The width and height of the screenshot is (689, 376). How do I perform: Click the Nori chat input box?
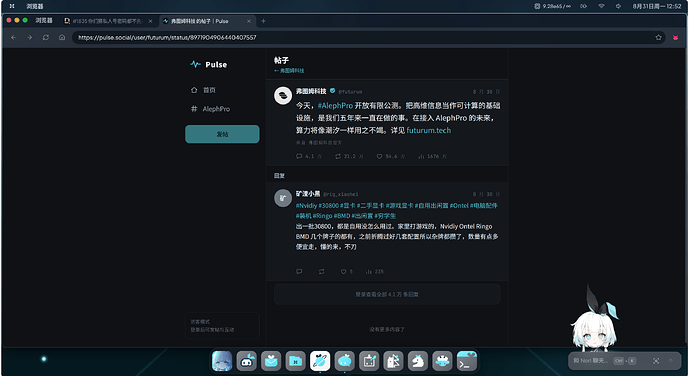[591, 361]
